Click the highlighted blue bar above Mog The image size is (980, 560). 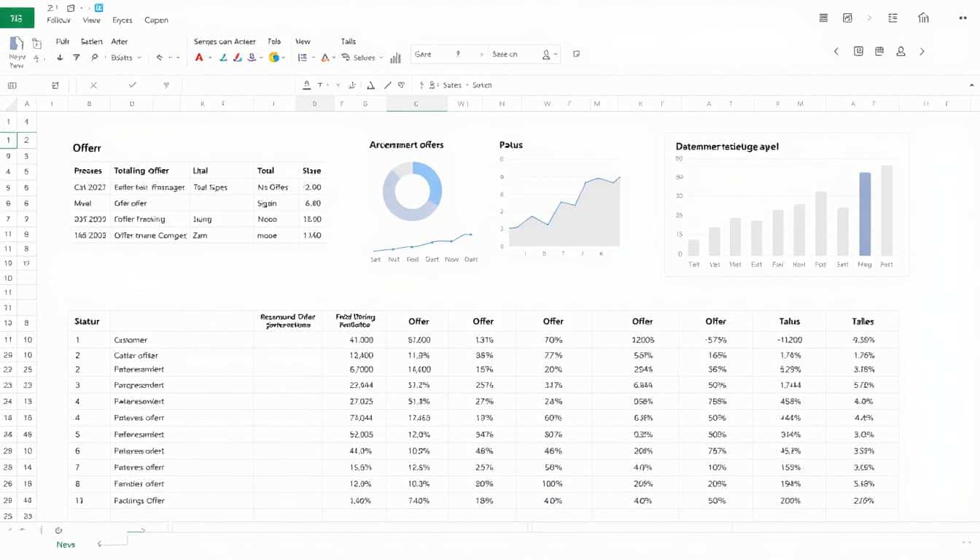(x=865, y=214)
